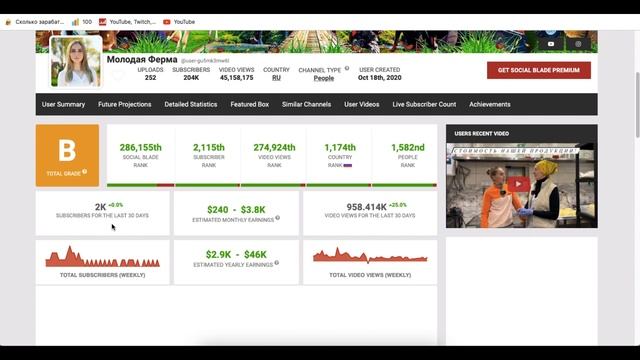Image resolution: width=640 pixels, height=360 pixels.
Task: Click the $2.9K - $46K yearly earnings
Action: point(236,255)
